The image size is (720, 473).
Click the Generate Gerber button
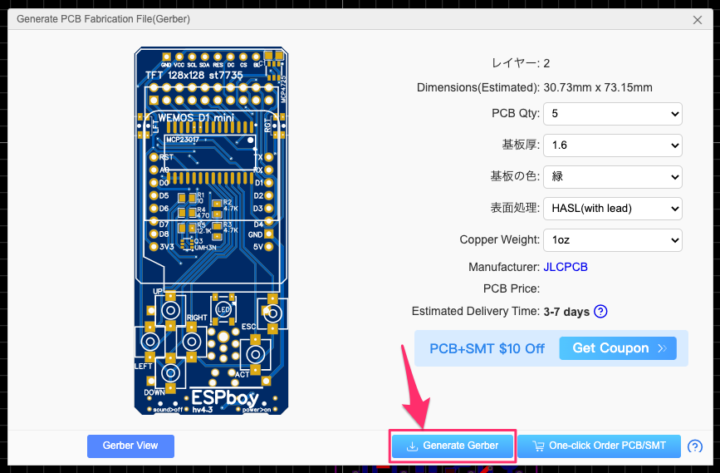(x=452, y=445)
